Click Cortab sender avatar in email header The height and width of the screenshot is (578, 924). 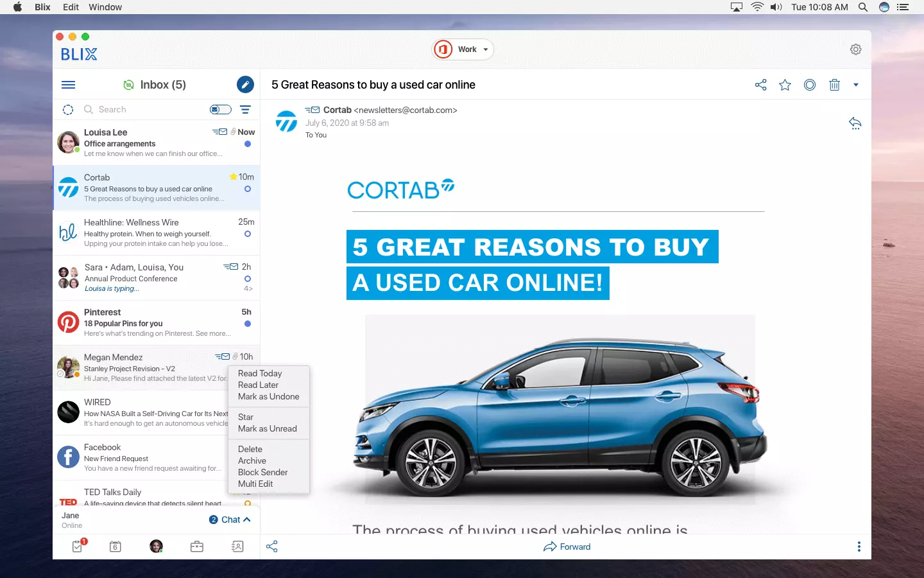(x=286, y=121)
